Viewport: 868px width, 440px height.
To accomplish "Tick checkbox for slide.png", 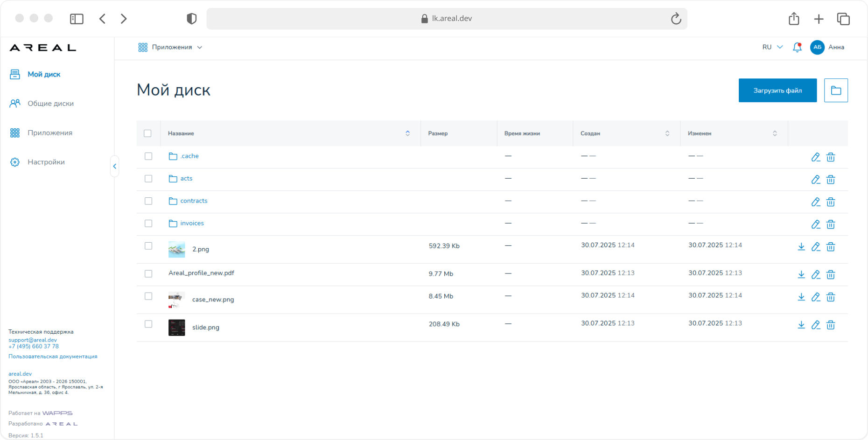I will (x=148, y=324).
